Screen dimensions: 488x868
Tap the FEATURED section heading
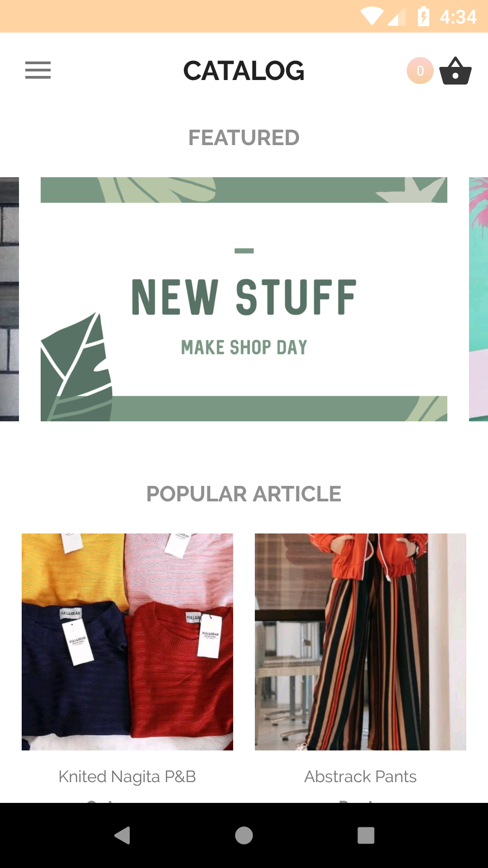pos(244,137)
